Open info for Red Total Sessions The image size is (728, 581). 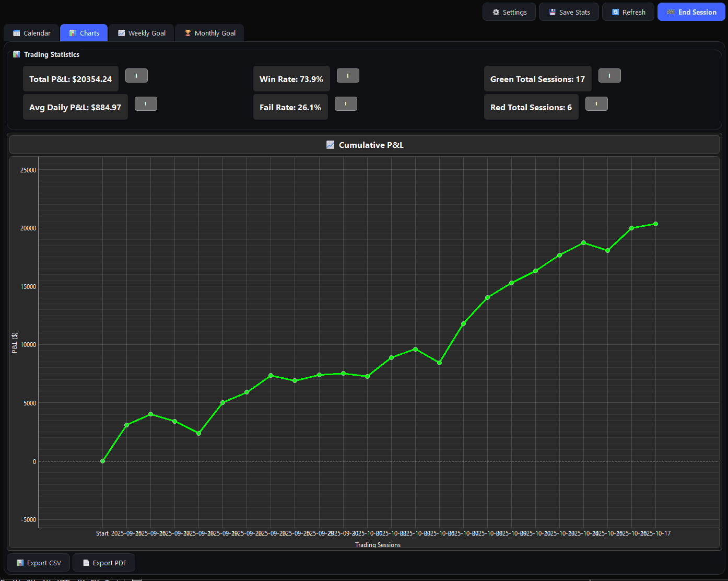click(596, 104)
